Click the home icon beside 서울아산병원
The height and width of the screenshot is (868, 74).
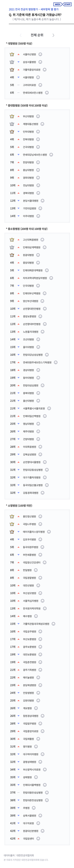click(x=40, y=54)
